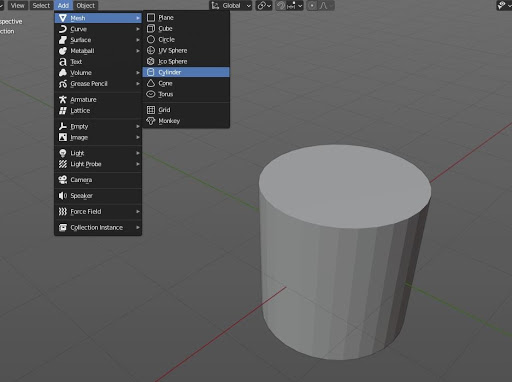Open the Global transform orientation dropdown
Screen dimensions: 512x382
point(231,6)
